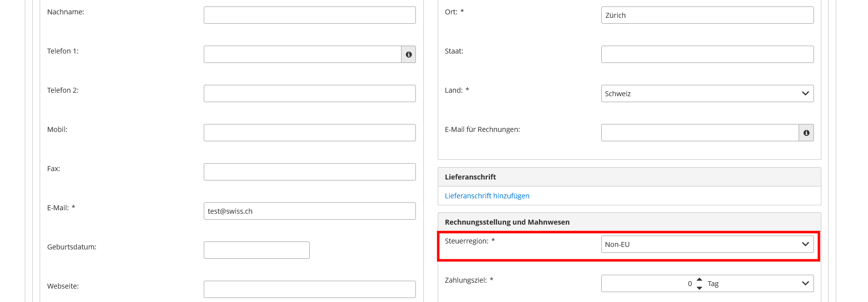Select the Mobil input field
This screenshot has width=868, height=302.
(309, 133)
